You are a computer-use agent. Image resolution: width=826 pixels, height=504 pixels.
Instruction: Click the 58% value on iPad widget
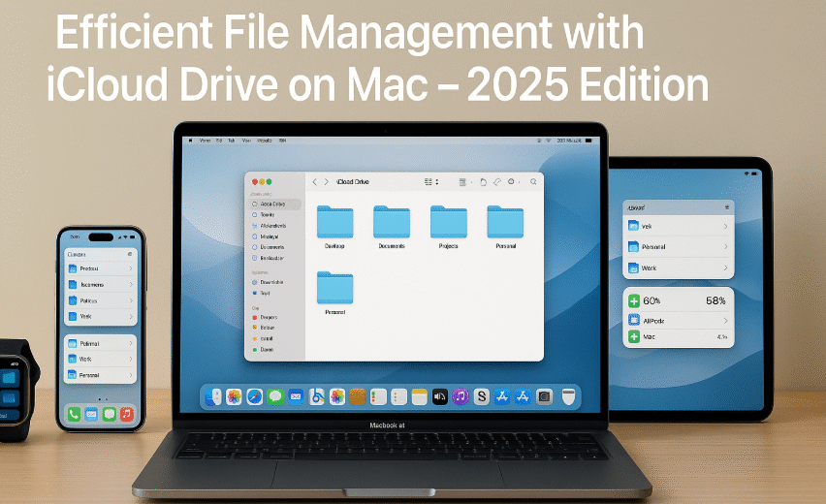(715, 300)
